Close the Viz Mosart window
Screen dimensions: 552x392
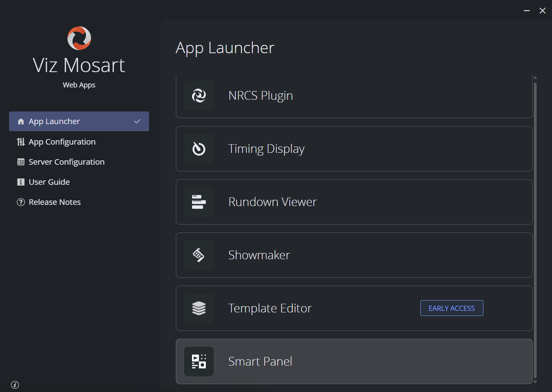pos(543,11)
